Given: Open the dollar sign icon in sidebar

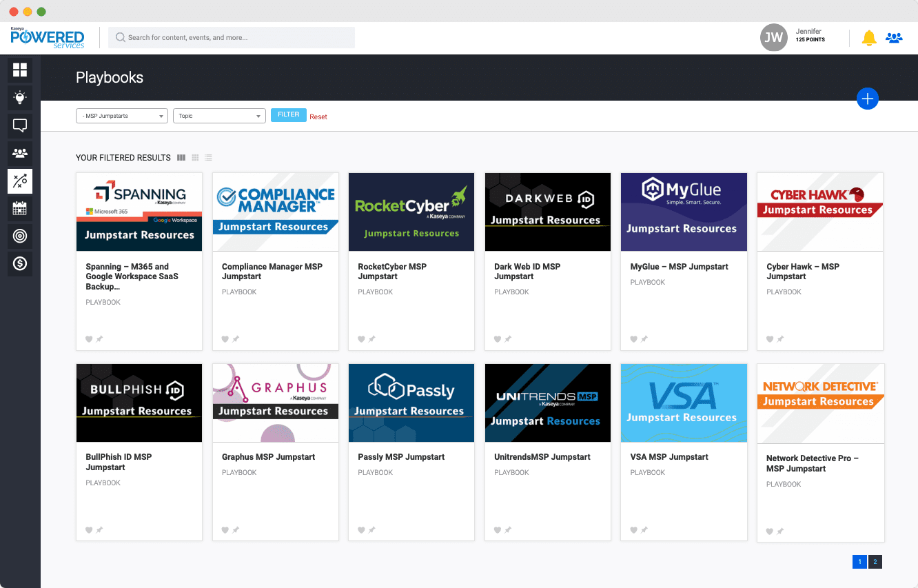Looking at the screenshot, I should [20, 263].
